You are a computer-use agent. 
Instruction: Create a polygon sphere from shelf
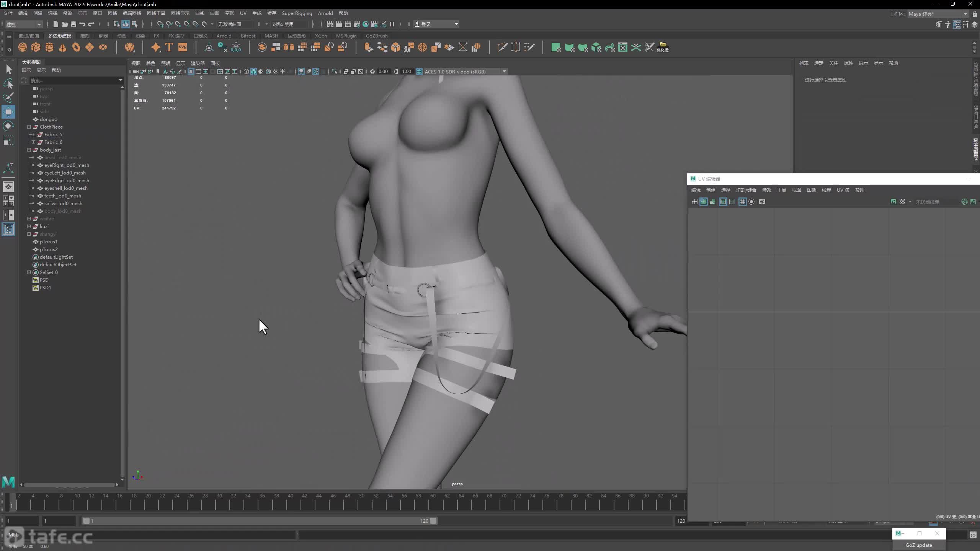pyautogui.click(x=23, y=47)
